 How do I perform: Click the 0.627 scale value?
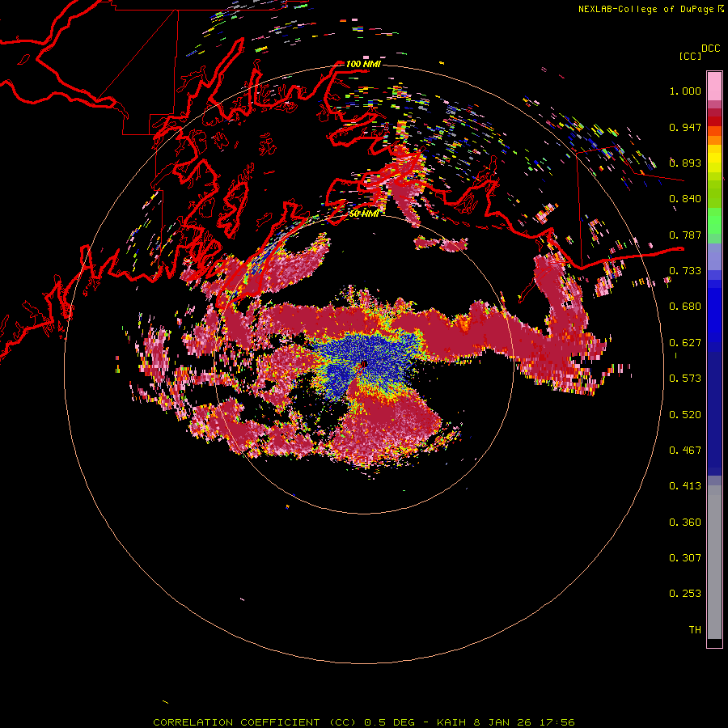[685, 343]
